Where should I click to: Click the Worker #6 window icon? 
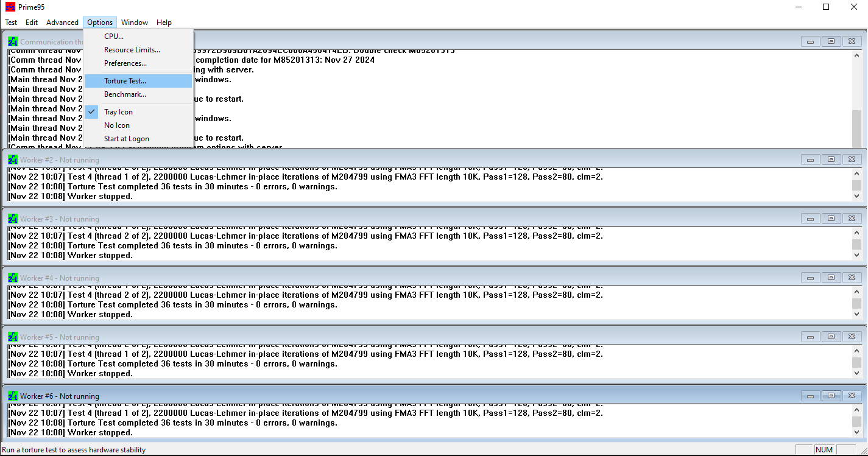click(x=13, y=396)
